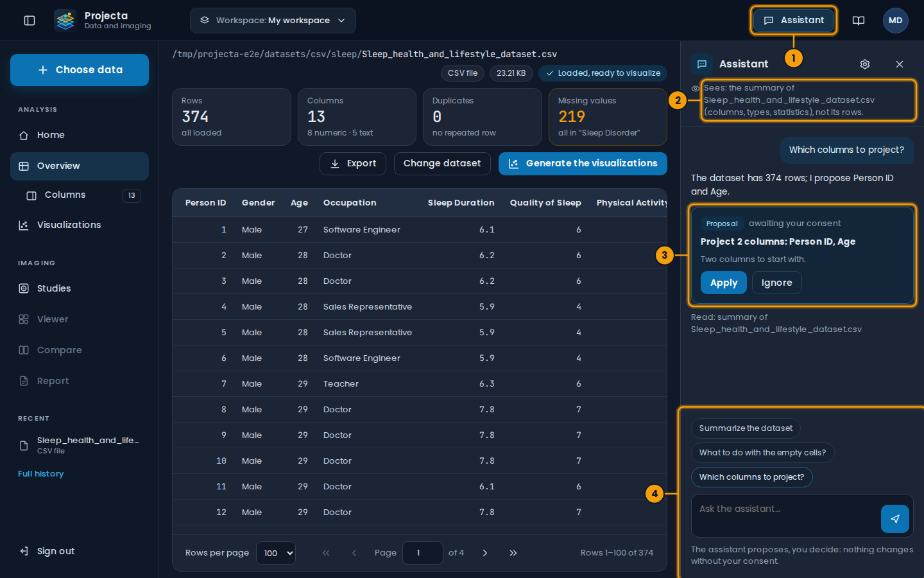
Task: Click the Page number input field
Action: 423,553
